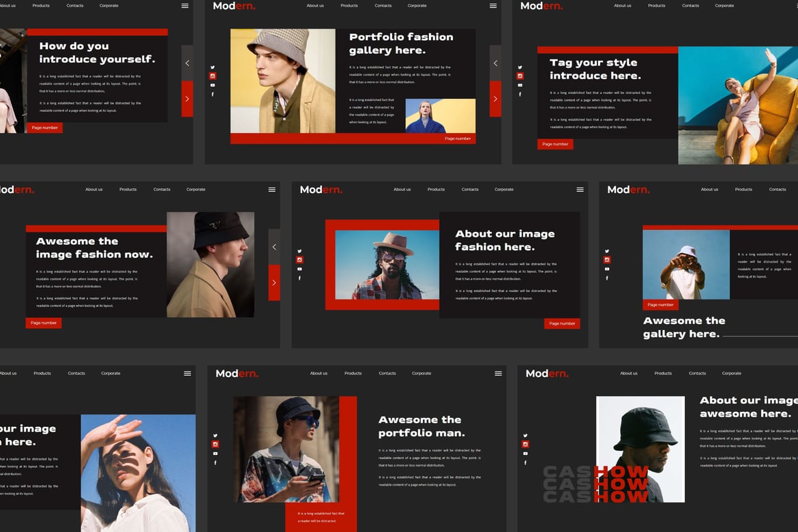Click Instagram icon on 'About our image awesome here' slide
This screenshot has width=798, height=532.
click(525, 444)
